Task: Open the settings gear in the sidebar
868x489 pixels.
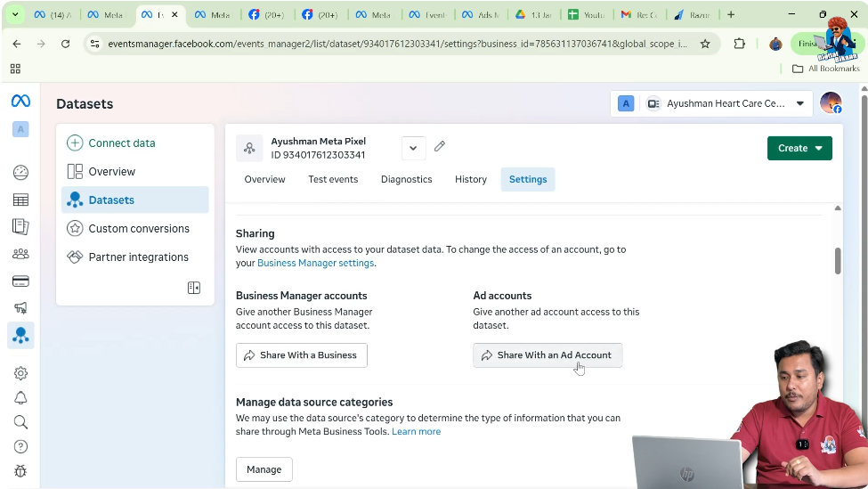Action: tap(20, 373)
